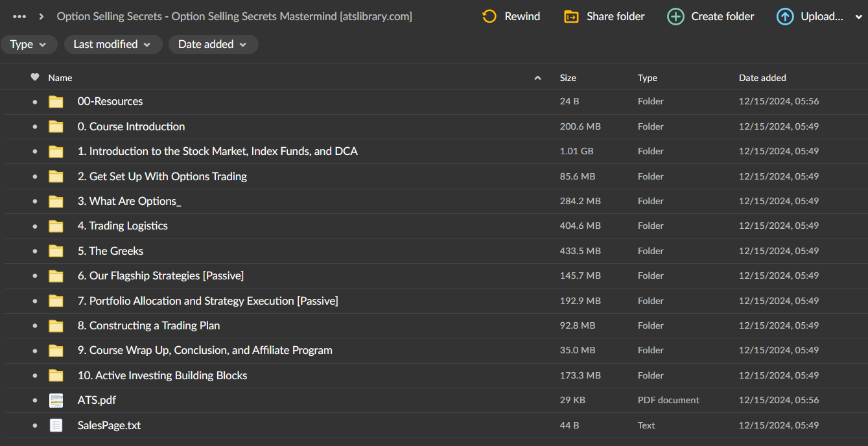Click folder icon for 6. Our Flagship Strategies
The image size is (868, 446).
point(56,276)
